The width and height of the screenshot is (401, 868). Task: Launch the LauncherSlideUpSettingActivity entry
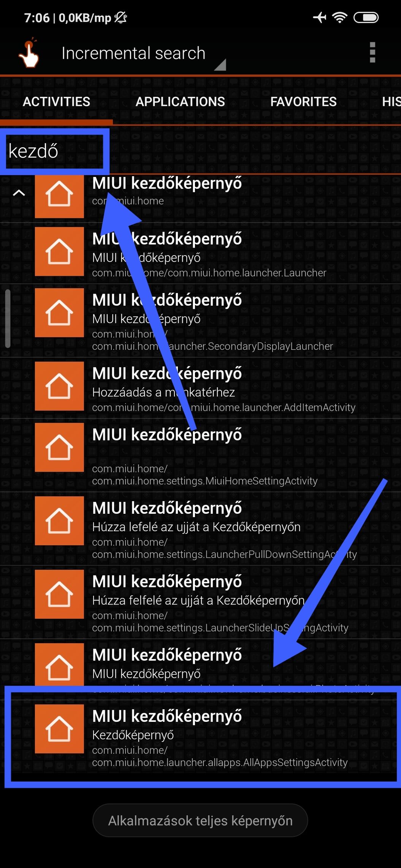point(200,603)
